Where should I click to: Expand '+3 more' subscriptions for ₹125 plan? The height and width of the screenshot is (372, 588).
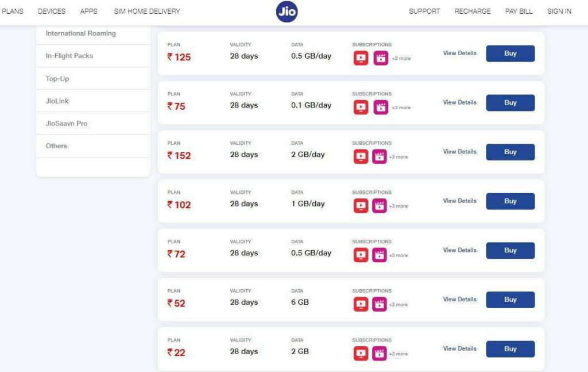401,59
